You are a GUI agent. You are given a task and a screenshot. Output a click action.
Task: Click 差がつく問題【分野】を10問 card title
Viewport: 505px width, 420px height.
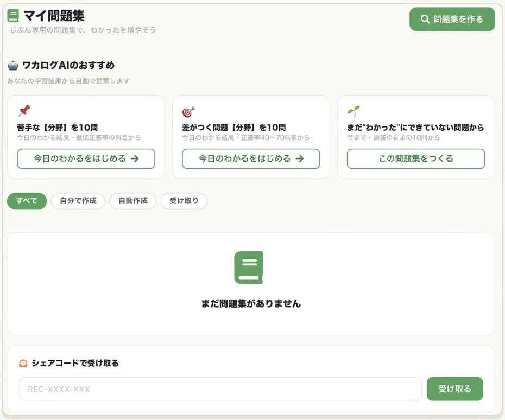click(x=234, y=128)
